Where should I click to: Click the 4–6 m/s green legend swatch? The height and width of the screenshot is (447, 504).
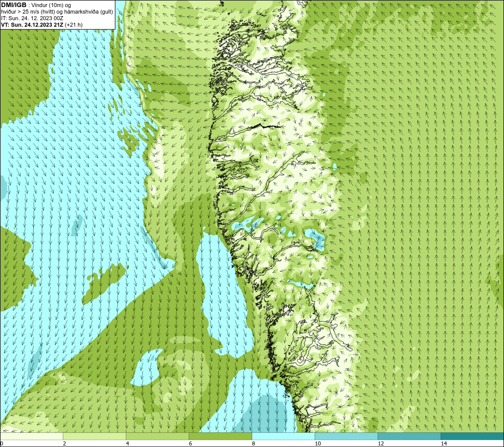click(157, 436)
